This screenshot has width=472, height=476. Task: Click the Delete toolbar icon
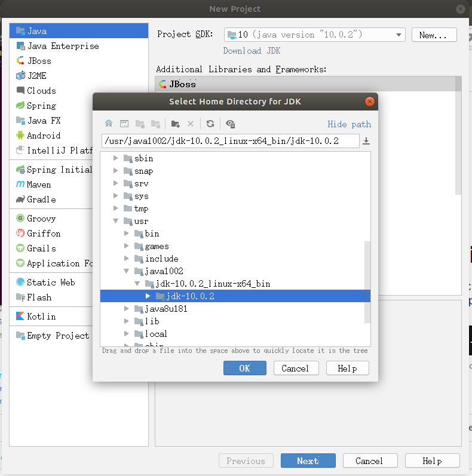tap(191, 124)
